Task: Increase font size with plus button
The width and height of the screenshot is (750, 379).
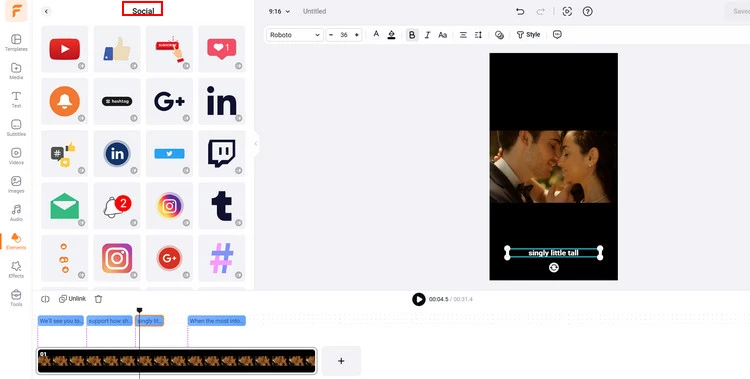Action: point(356,34)
